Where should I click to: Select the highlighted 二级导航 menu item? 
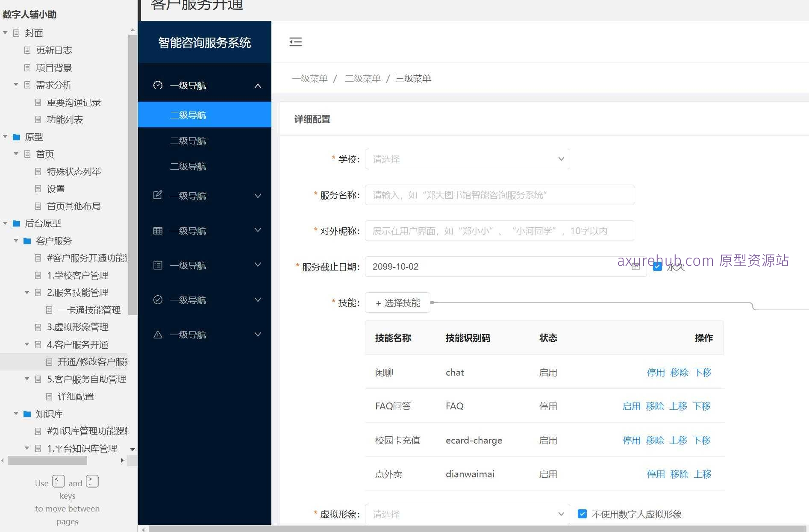pos(188,115)
